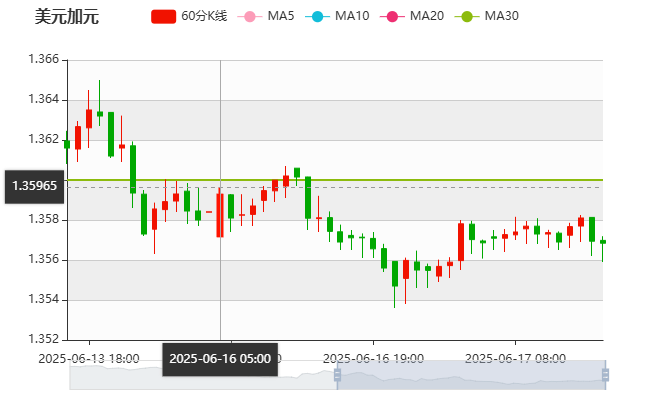The height and width of the screenshot is (400, 670).
Task: Click the right handle of zoom slider
Action: pos(605,375)
